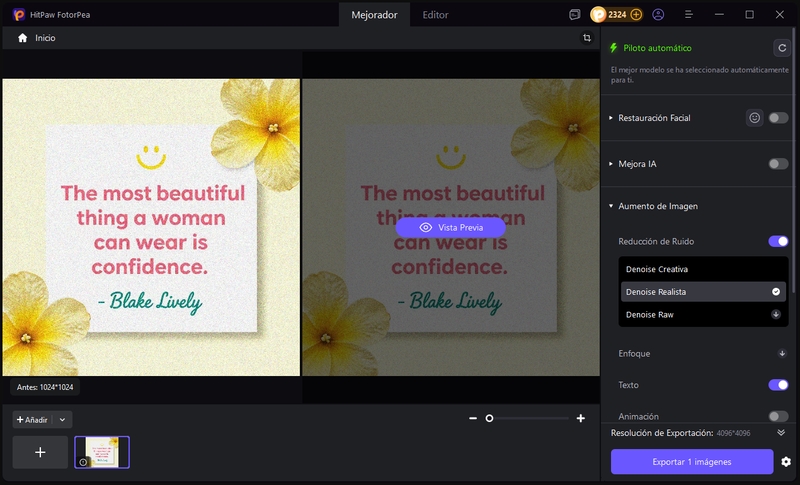Go to Inicio
This screenshot has height=485, width=800.
45,38
